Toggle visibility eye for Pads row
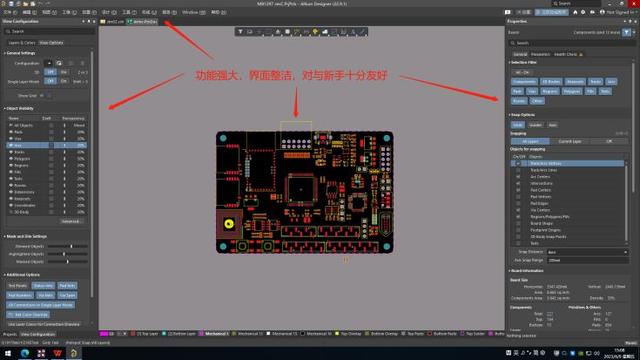This screenshot has width=640, height=360. click(11, 132)
